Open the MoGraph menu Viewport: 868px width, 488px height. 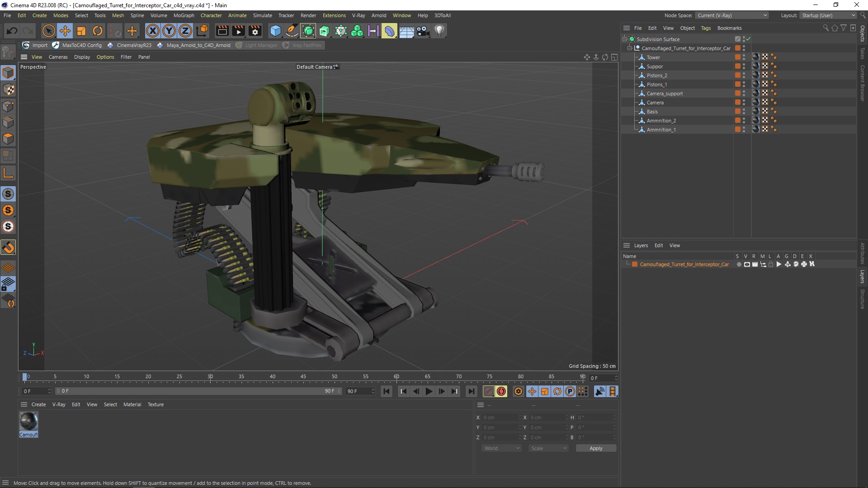pyautogui.click(x=184, y=15)
